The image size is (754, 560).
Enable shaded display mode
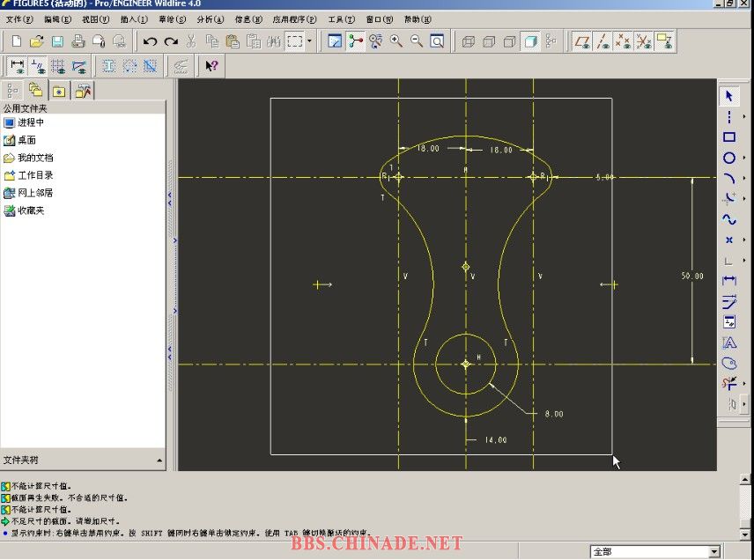[530, 41]
